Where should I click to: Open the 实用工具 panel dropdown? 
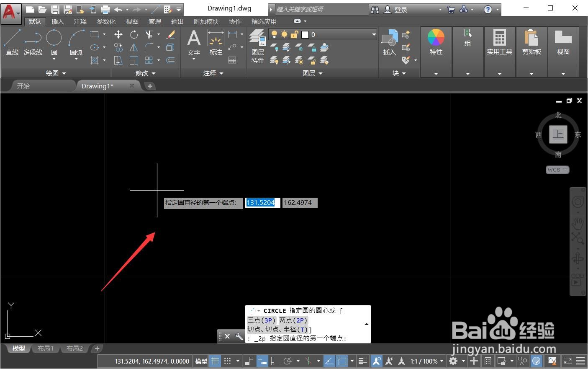[499, 73]
